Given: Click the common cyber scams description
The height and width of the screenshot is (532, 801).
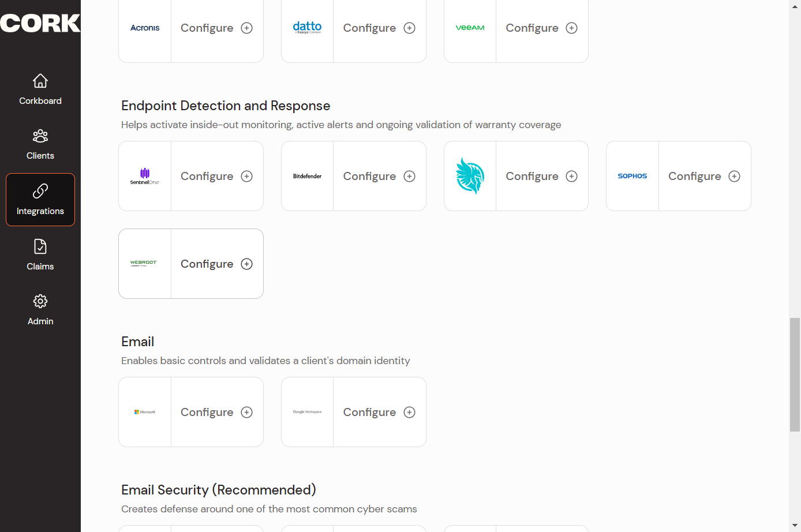Looking at the screenshot, I should (269, 509).
